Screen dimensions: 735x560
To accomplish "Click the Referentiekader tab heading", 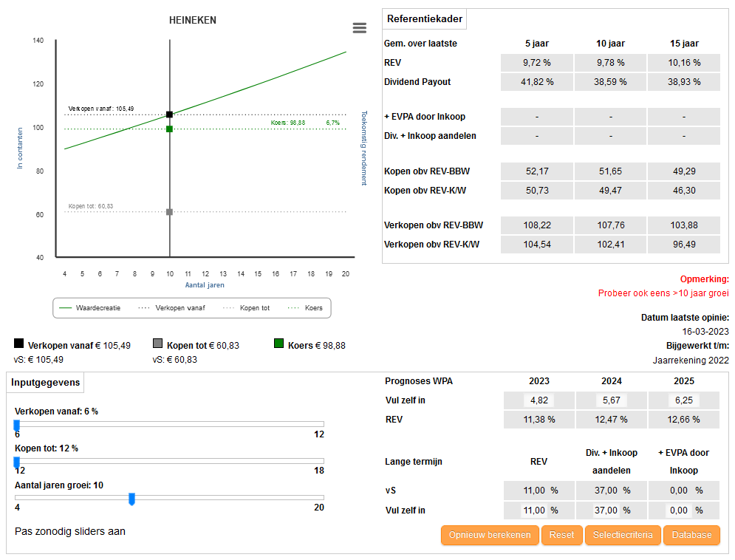I will click(424, 18).
